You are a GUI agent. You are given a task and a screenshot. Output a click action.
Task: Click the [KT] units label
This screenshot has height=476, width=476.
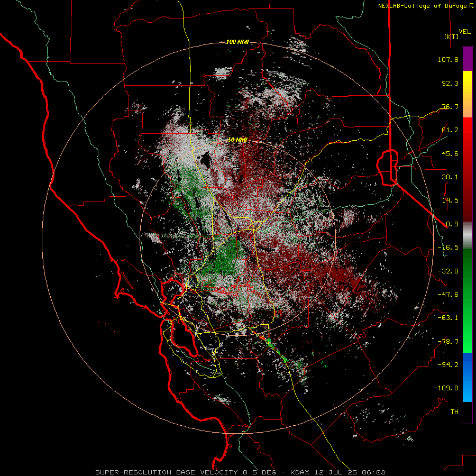pos(452,36)
